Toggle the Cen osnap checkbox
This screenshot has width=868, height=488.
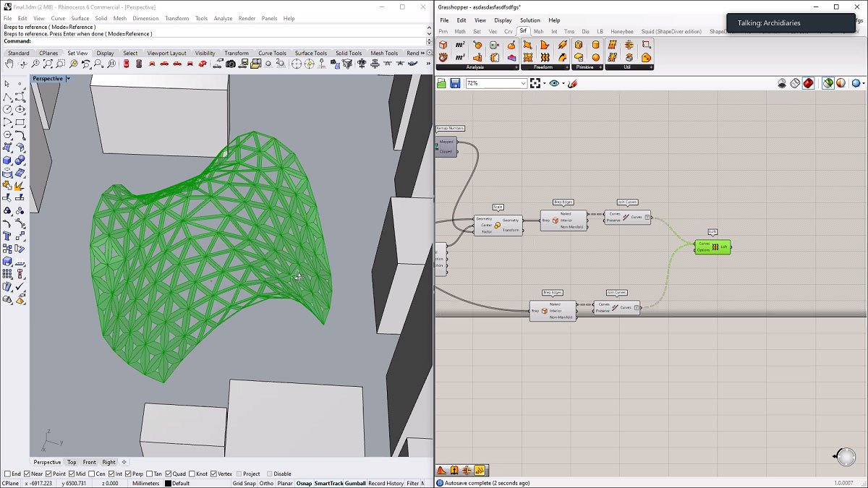tap(93, 474)
